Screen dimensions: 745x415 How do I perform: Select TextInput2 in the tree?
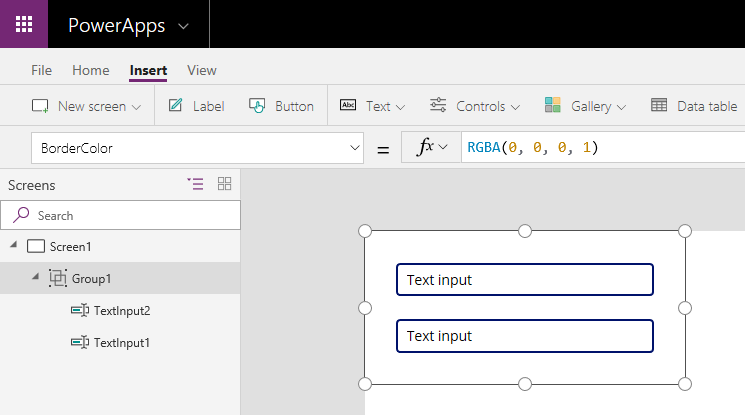coord(121,311)
